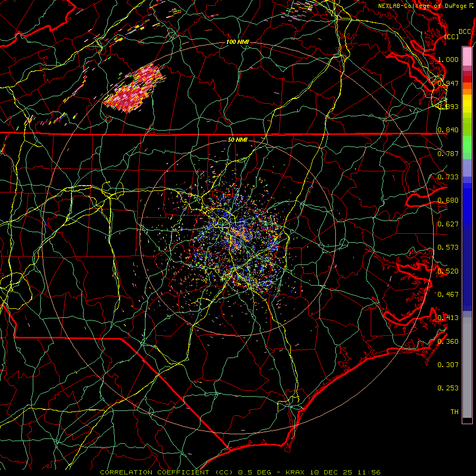Viewport: 476px width, 476px height.
Task: Click the CORRELATION COEFFICIENT (CC) 0.5 DEG title text
Action: [x=185, y=472]
